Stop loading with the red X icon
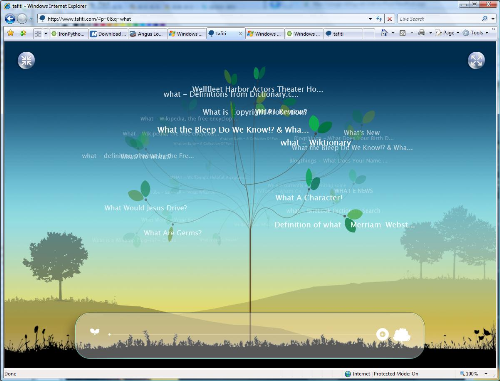The width and height of the screenshot is (500, 381). 389,19
